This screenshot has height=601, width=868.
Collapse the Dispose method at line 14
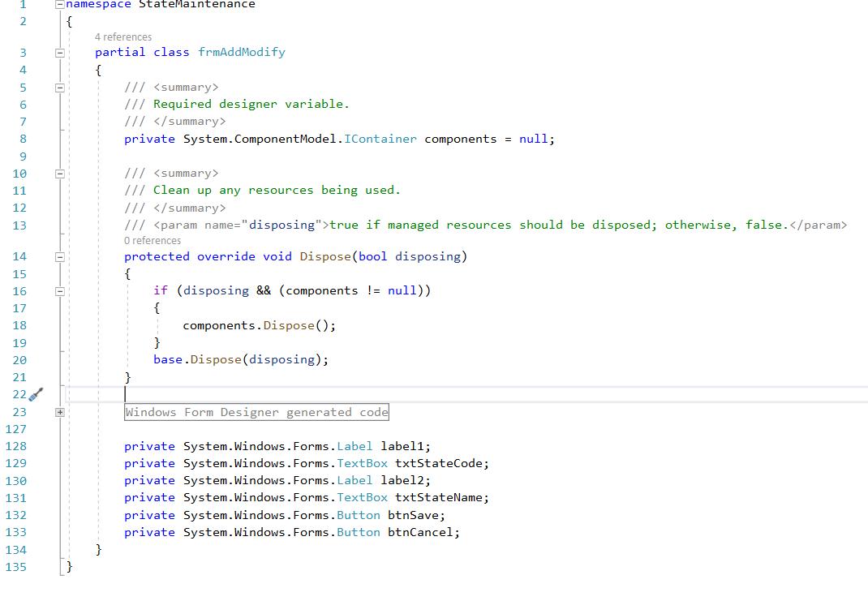tap(60, 257)
